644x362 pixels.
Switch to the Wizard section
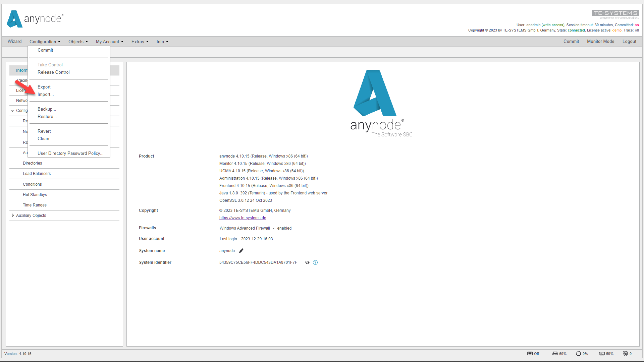click(14, 41)
